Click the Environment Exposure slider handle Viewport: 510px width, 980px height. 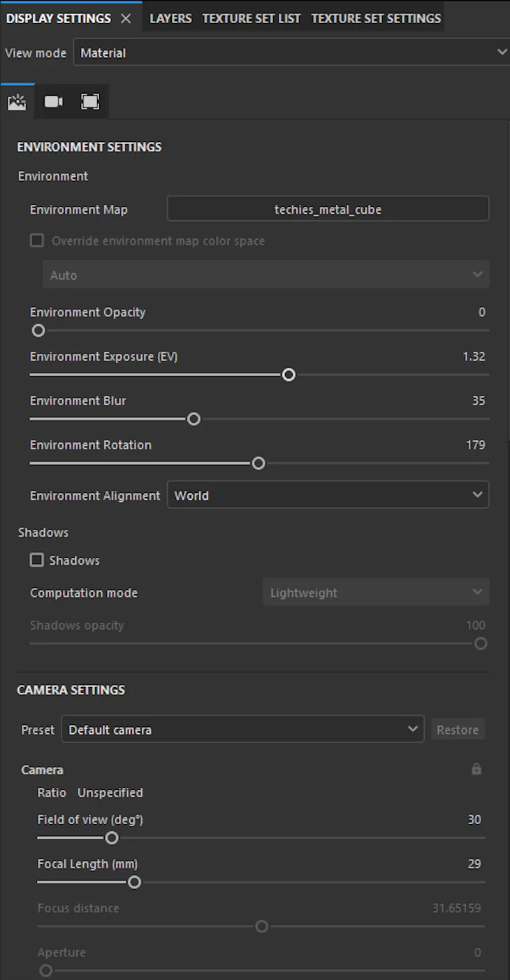pos(289,375)
